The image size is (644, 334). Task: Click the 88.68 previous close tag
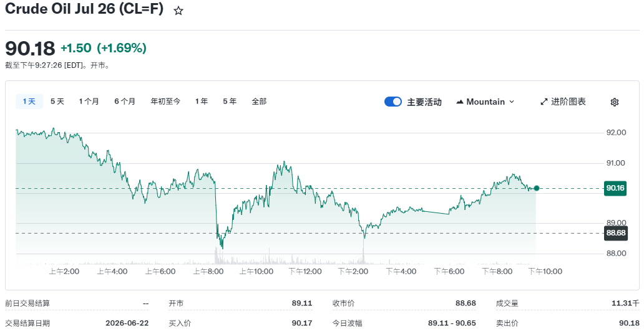[615, 233]
